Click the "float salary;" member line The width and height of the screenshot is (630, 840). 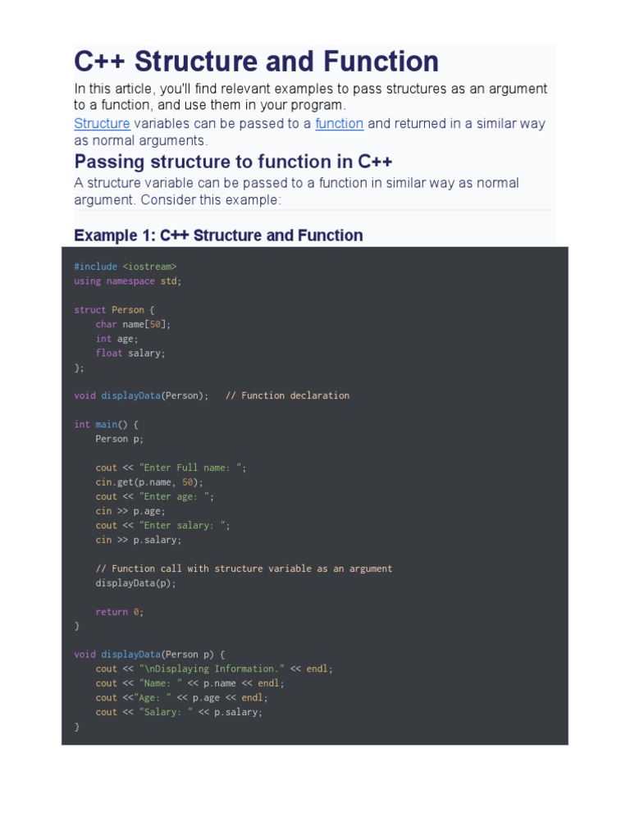(130, 353)
